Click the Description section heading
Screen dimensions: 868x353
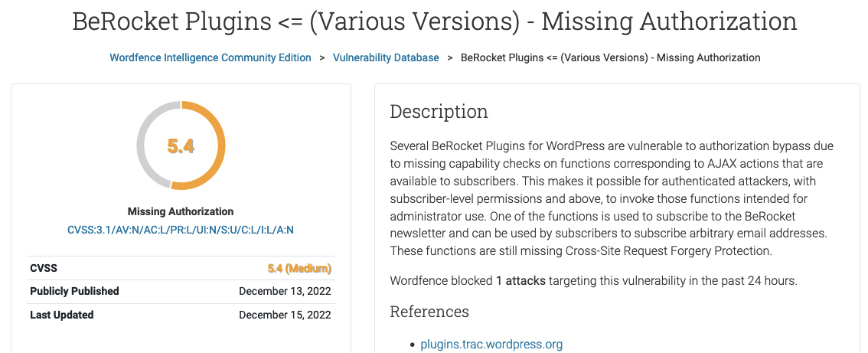tap(439, 111)
